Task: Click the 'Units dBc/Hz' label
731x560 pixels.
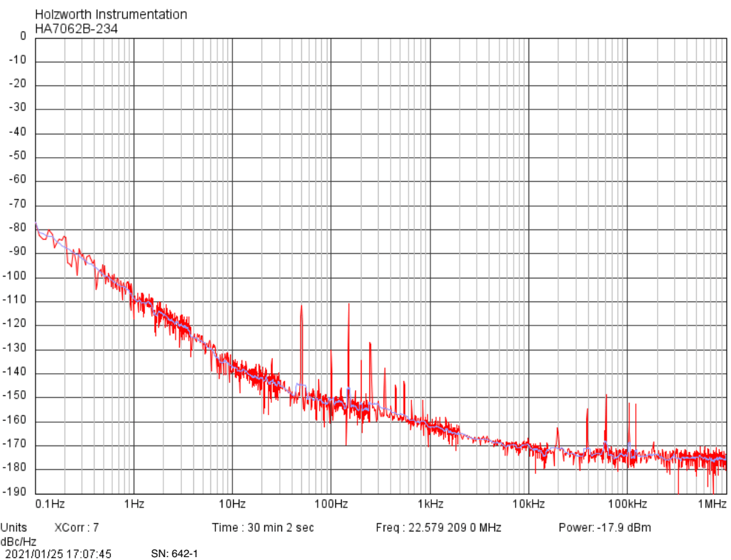Action: point(18,534)
